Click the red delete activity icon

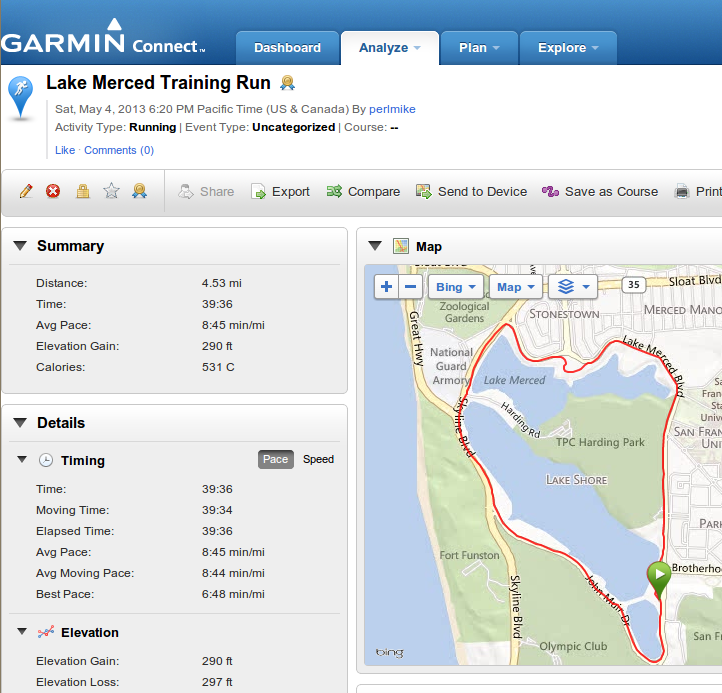click(53, 191)
